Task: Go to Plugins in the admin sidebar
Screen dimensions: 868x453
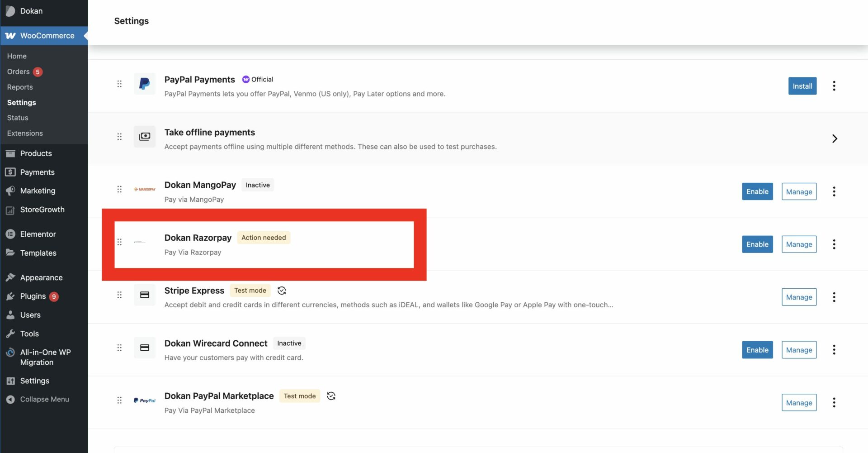Action: point(33,296)
